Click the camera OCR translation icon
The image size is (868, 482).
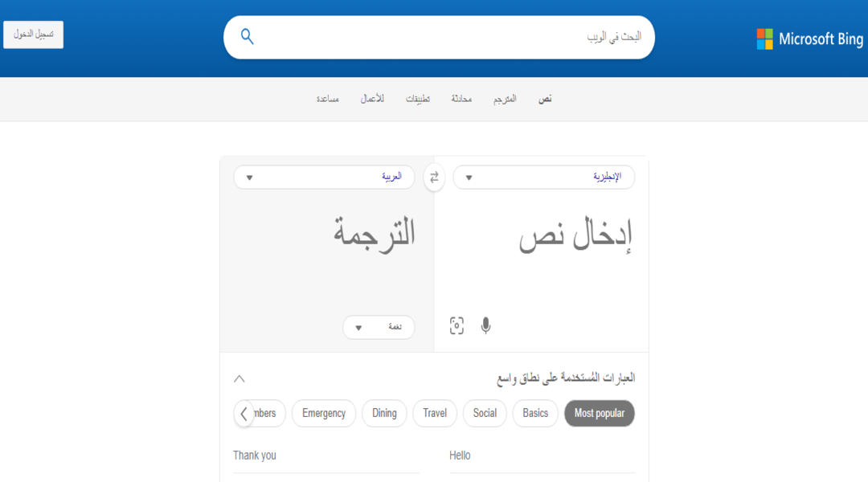[x=457, y=326]
